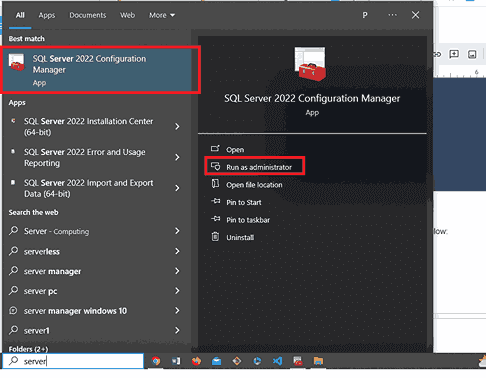
Task: Expand the server manager suggestion arrow
Action: click(x=177, y=271)
